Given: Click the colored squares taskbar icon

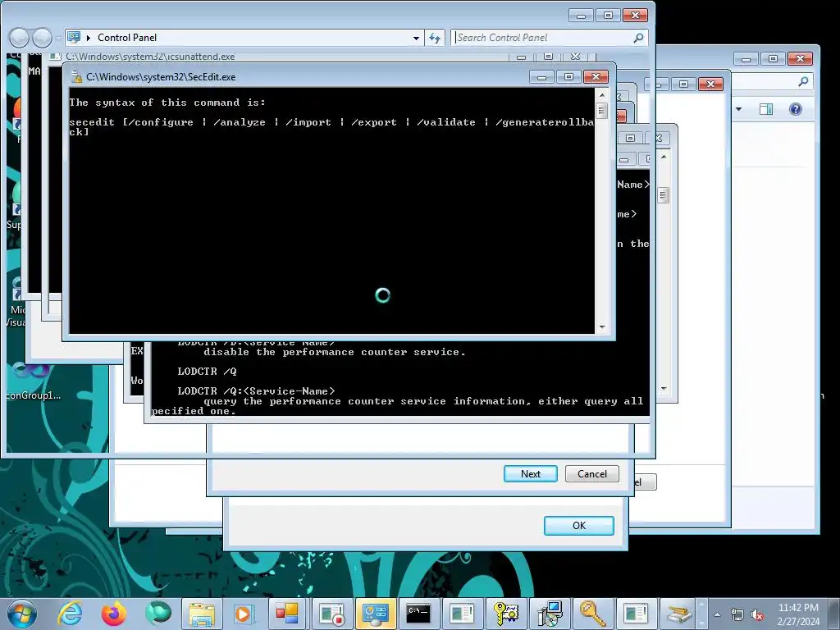Looking at the screenshot, I should pos(287,614).
